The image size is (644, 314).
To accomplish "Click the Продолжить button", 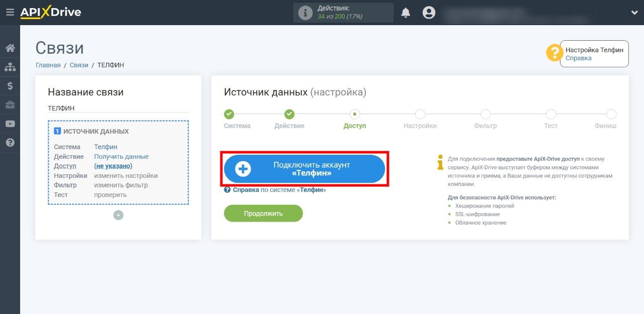I will [263, 213].
